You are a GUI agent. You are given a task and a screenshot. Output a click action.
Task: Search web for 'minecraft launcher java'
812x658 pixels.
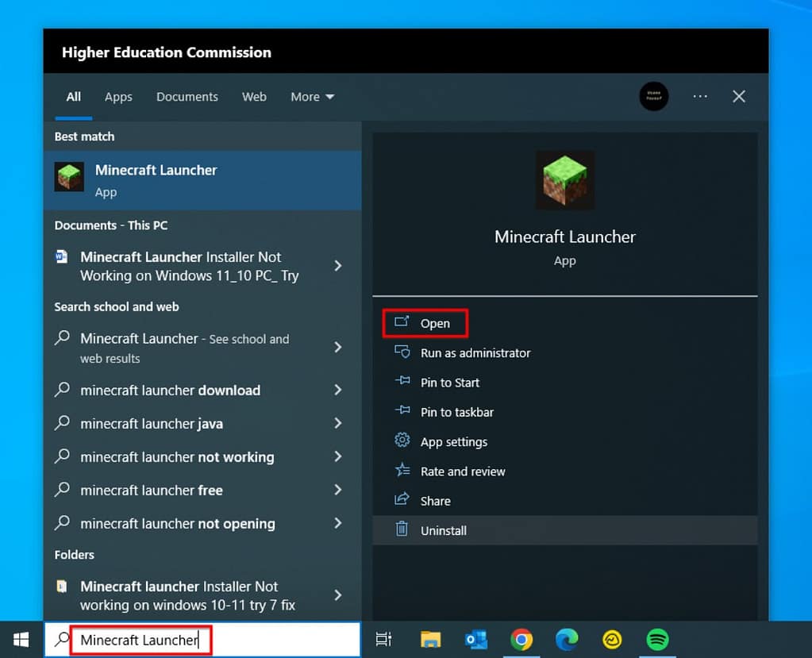click(152, 424)
